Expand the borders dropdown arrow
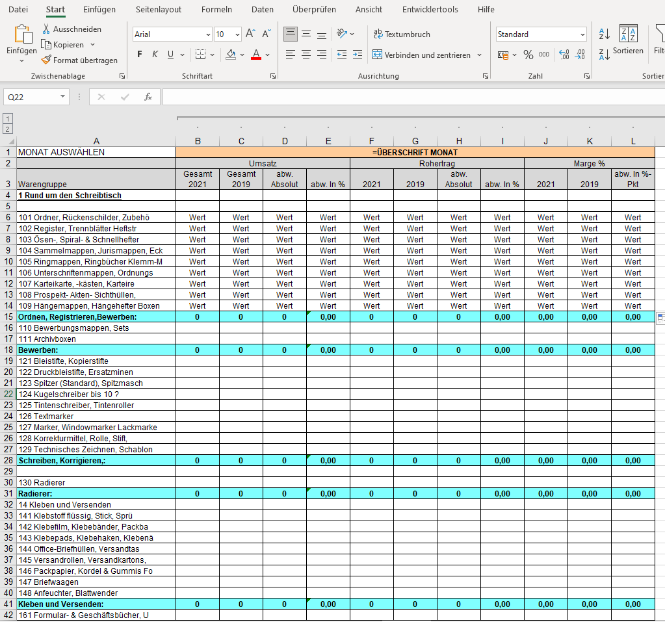The height and width of the screenshot is (644, 665). click(x=212, y=55)
